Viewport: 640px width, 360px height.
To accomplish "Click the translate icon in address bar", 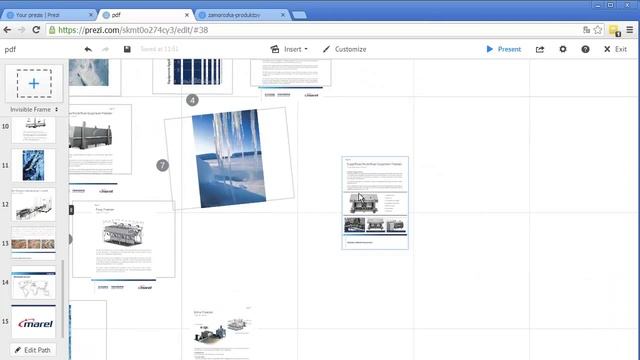I will pyautogui.click(x=587, y=30).
